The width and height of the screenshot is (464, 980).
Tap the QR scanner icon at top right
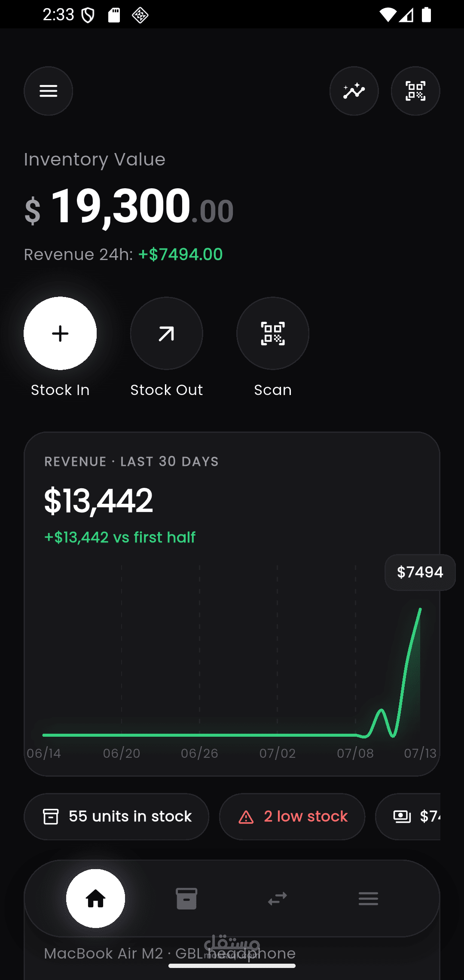pyautogui.click(x=415, y=91)
